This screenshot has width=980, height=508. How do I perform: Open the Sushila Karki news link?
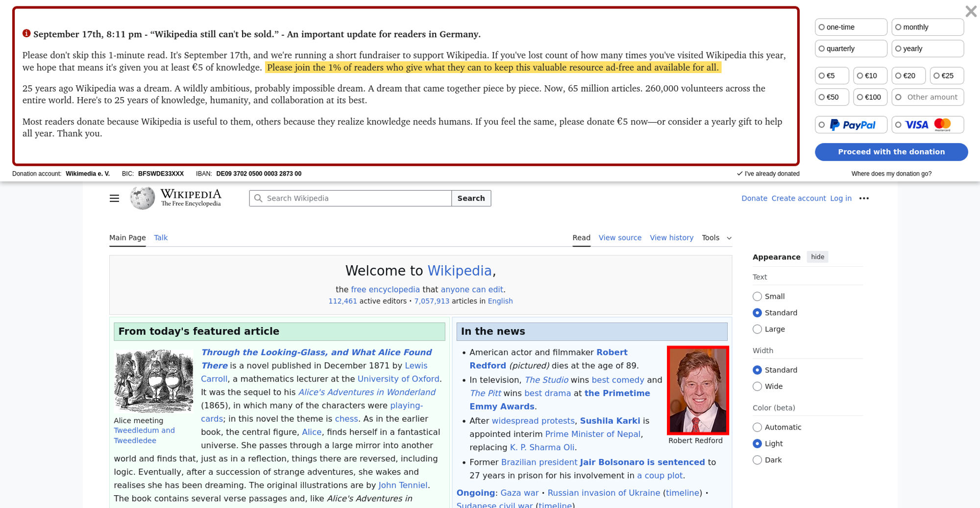[610, 421]
